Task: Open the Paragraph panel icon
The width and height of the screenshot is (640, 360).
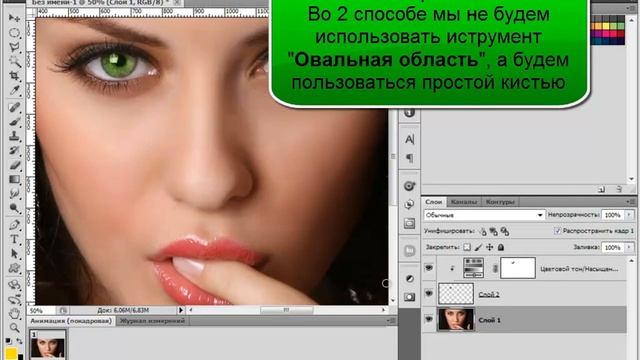Action: [409, 158]
